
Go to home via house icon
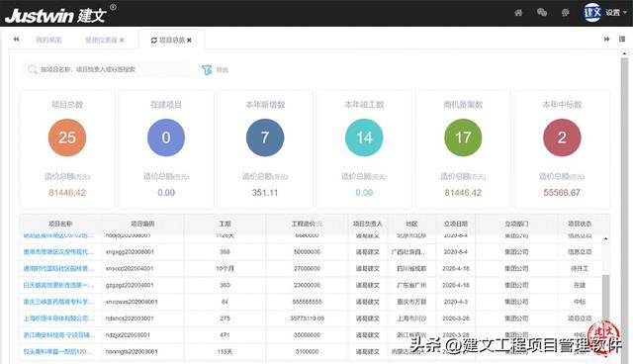point(518,13)
